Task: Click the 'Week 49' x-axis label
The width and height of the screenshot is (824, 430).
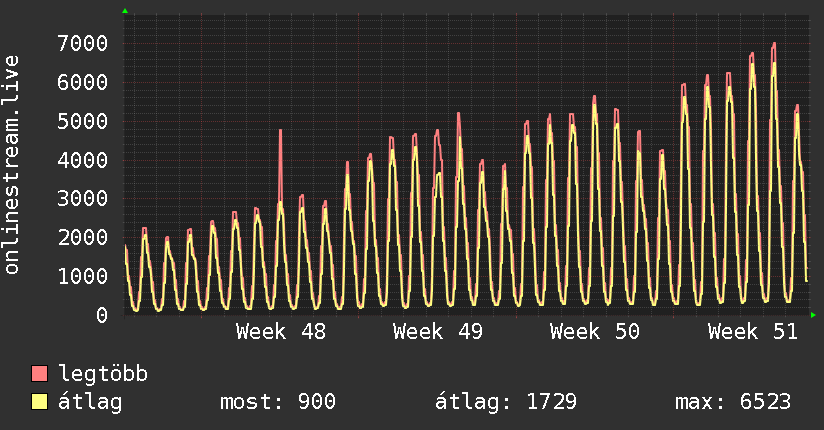Action: coord(438,332)
